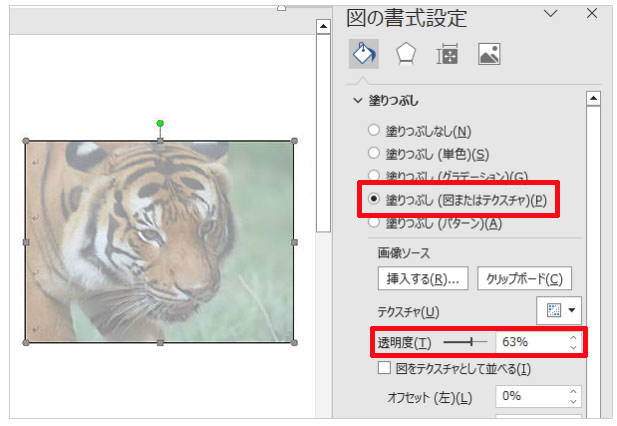
Task: Open the Picture tab icon
Action: (x=489, y=54)
